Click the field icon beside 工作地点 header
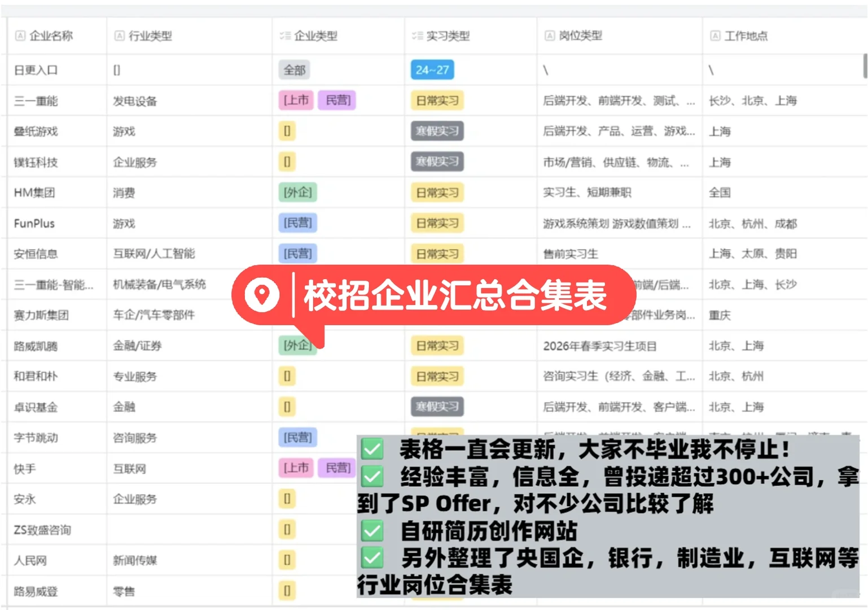Viewport: 868px width, 610px height. tap(715, 36)
